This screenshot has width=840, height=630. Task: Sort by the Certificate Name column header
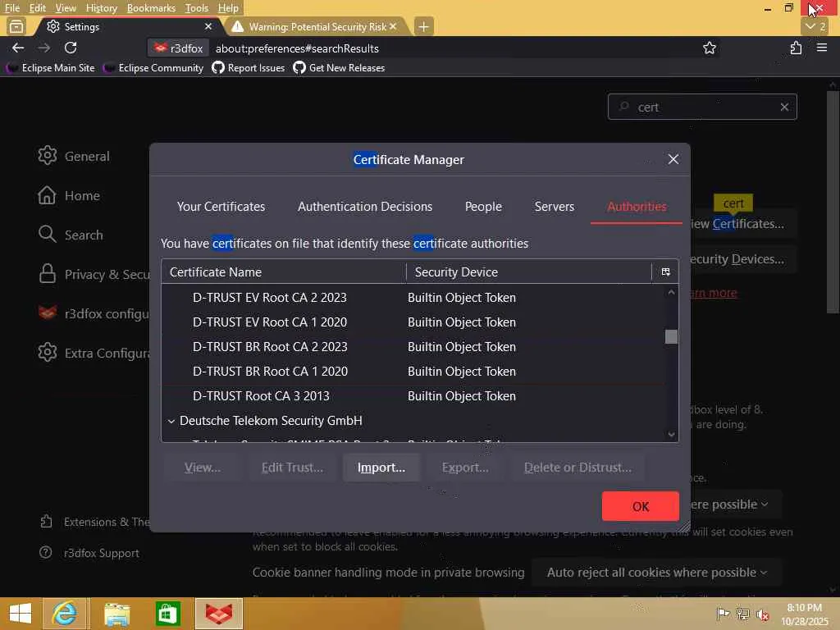click(x=284, y=272)
